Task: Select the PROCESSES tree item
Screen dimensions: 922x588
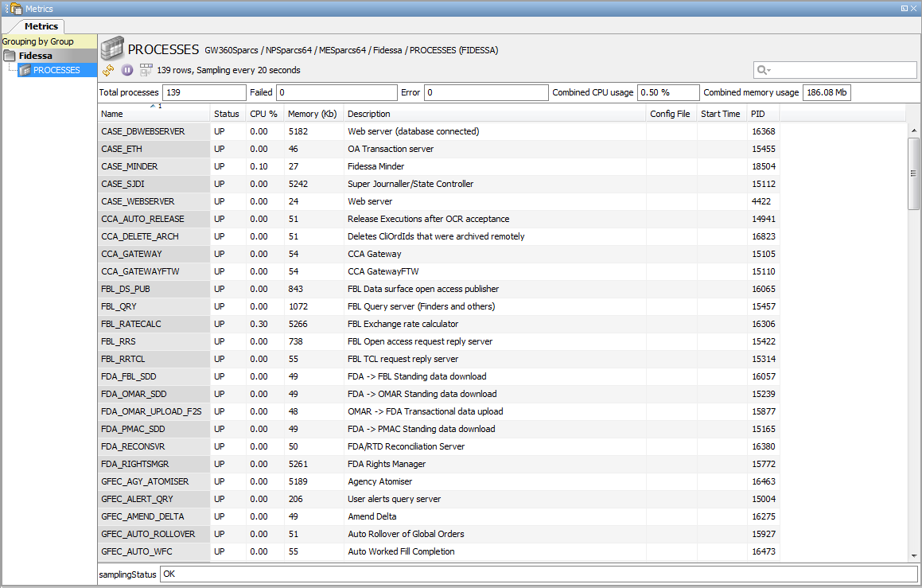Action: 56,70
